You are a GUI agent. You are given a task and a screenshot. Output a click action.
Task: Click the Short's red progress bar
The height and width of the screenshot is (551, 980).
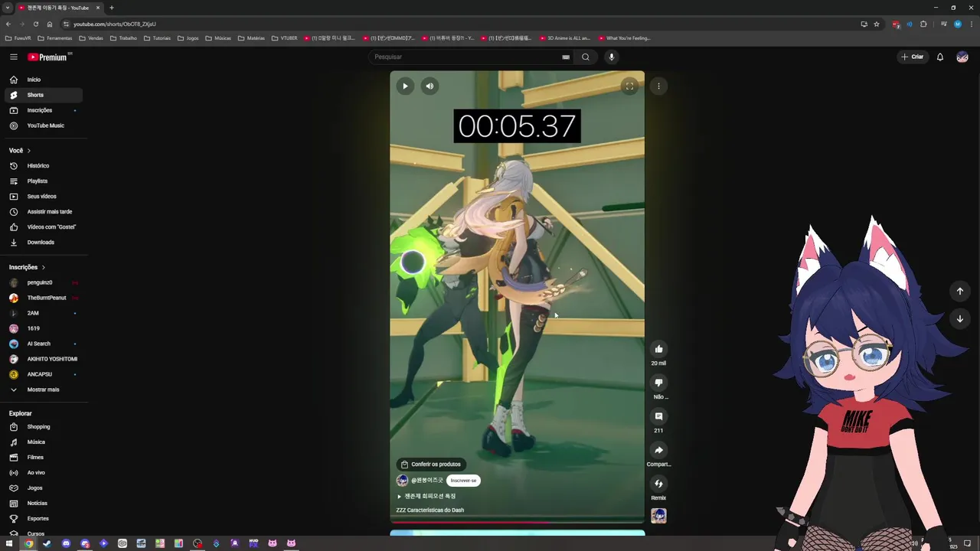click(x=517, y=523)
